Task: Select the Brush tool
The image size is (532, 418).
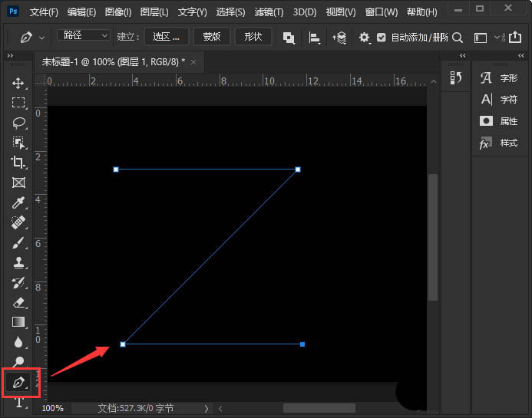Action: pyautogui.click(x=18, y=242)
